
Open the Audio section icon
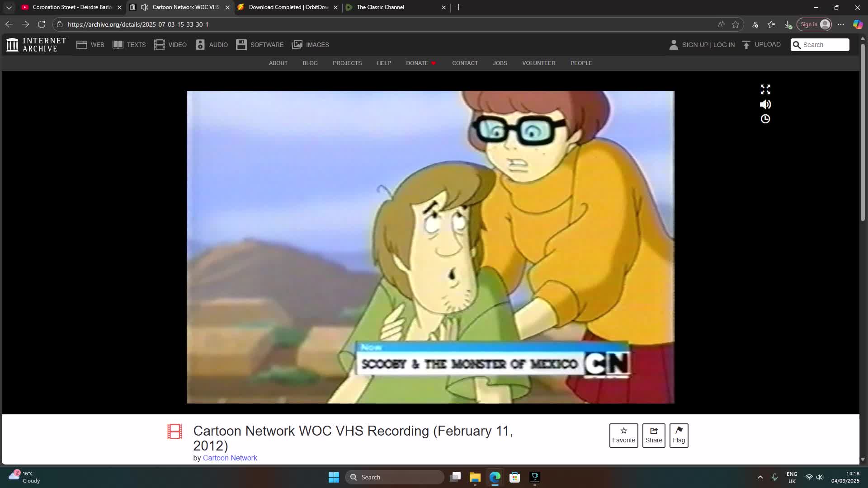(x=200, y=44)
